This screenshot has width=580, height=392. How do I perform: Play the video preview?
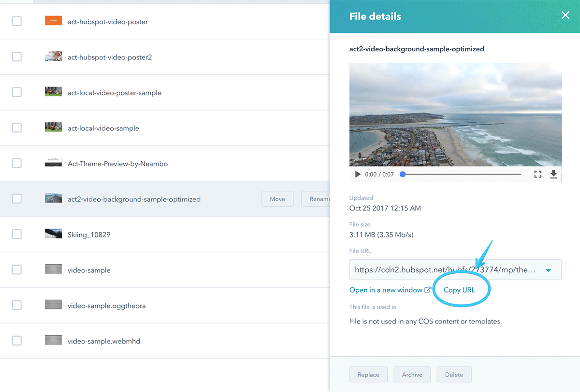click(357, 174)
